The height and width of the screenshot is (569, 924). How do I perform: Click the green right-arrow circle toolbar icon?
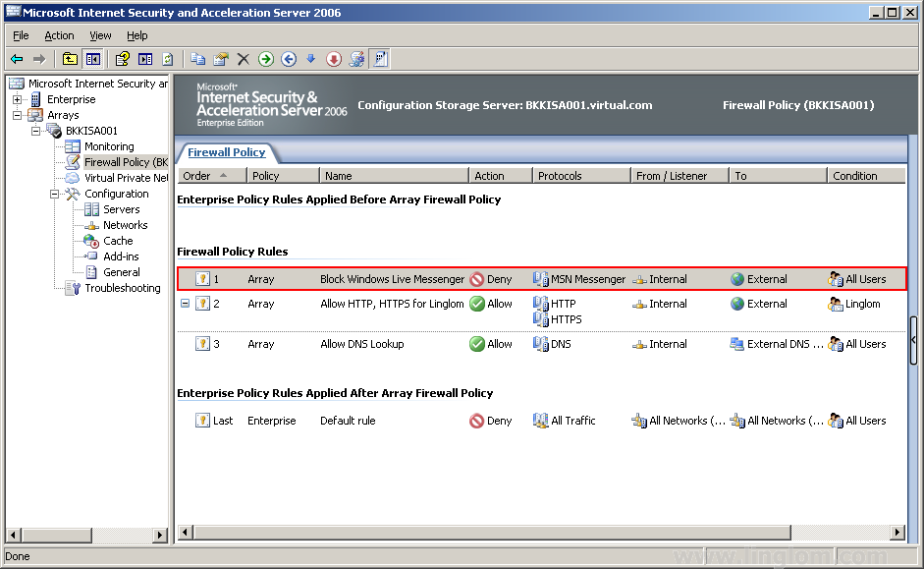266,59
